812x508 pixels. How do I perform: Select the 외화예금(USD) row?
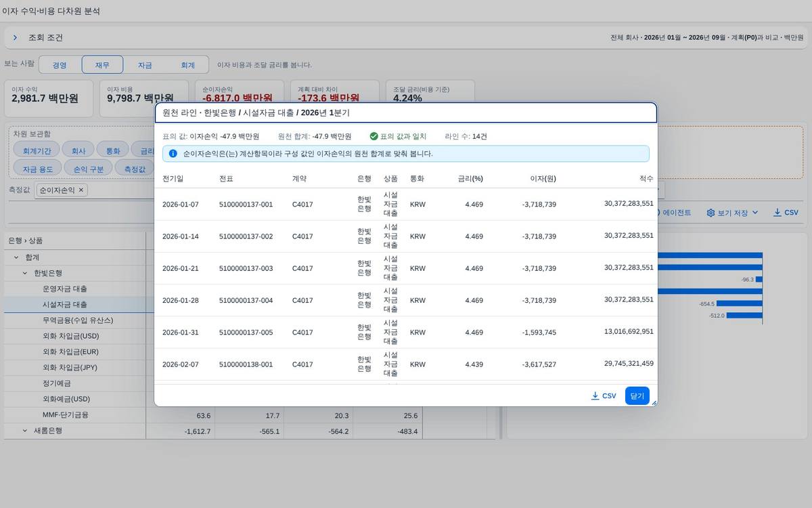tap(74, 399)
